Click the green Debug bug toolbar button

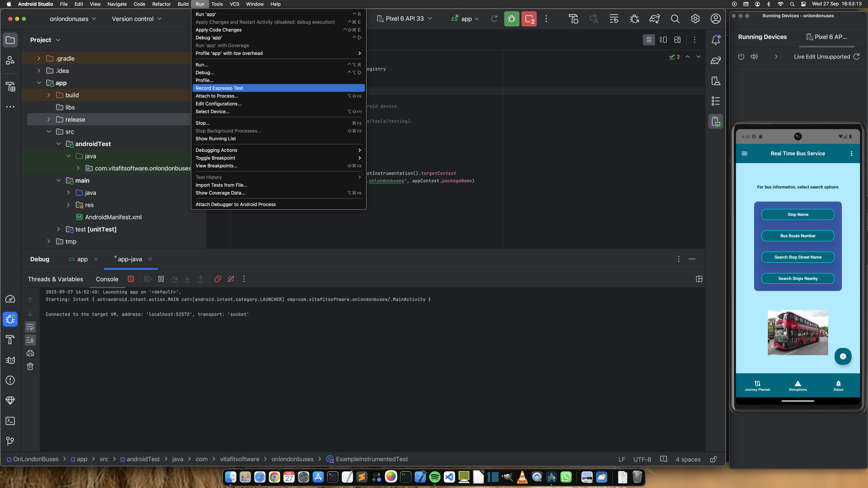pyautogui.click(x=511, y=19)
